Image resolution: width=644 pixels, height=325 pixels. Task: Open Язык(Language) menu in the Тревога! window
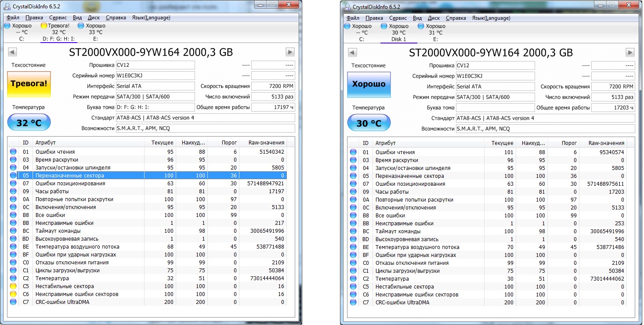pyautogui.click(x=151, y=18)
